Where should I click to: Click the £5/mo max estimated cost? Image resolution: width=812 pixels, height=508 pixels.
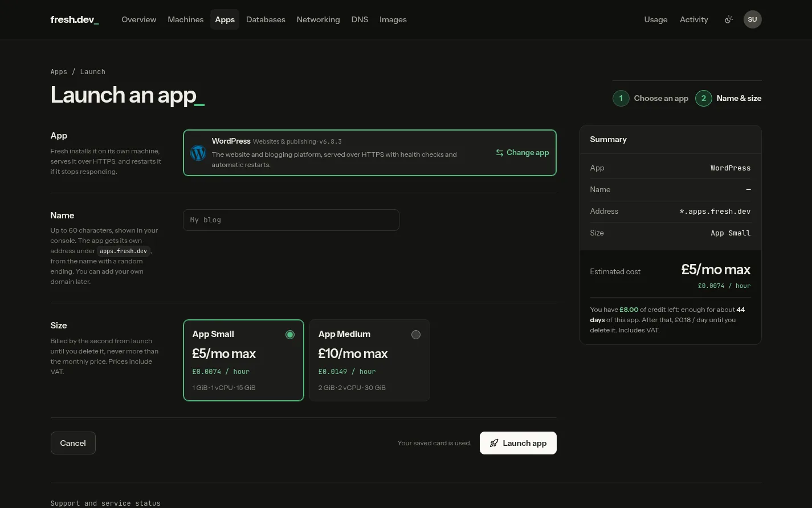(x=716, y=270)
